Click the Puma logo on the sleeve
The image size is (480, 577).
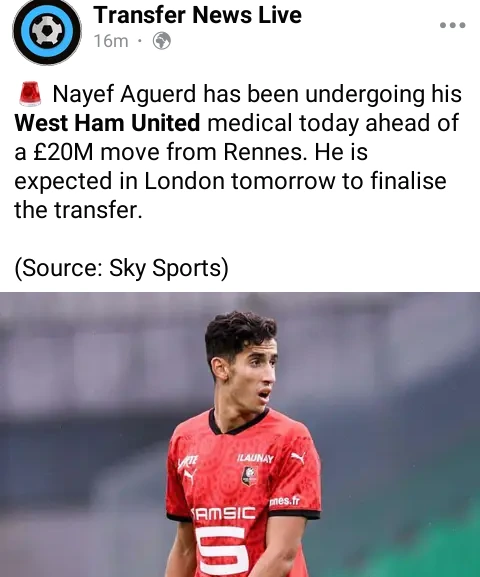point(190,476)
